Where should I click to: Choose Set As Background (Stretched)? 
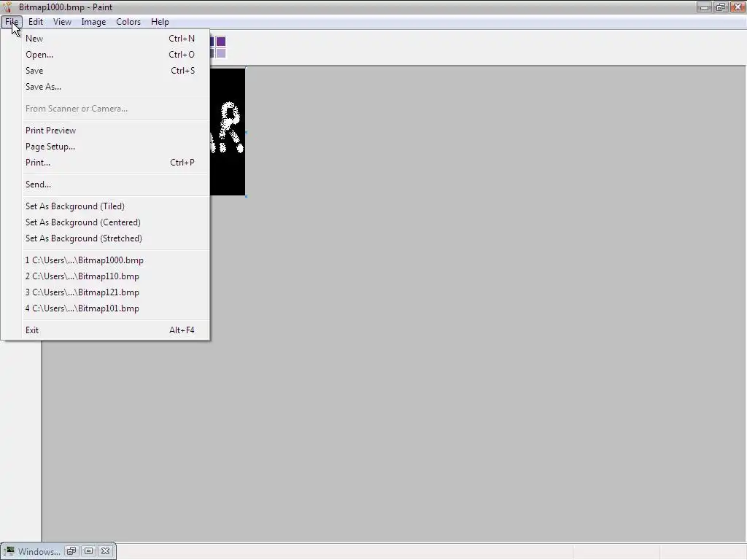106,238
